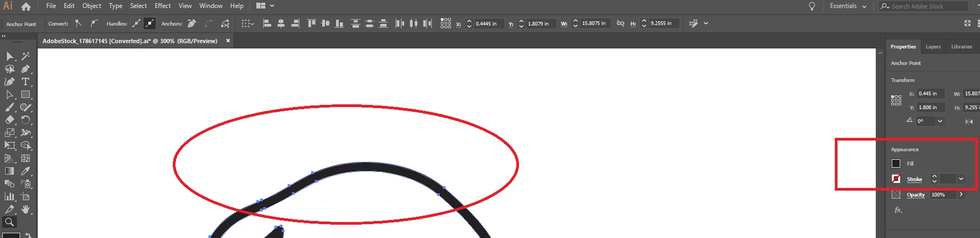Viewport: 980px width, 238px height.
Task: Switch to the Layers tab
Action: [933, 47]
